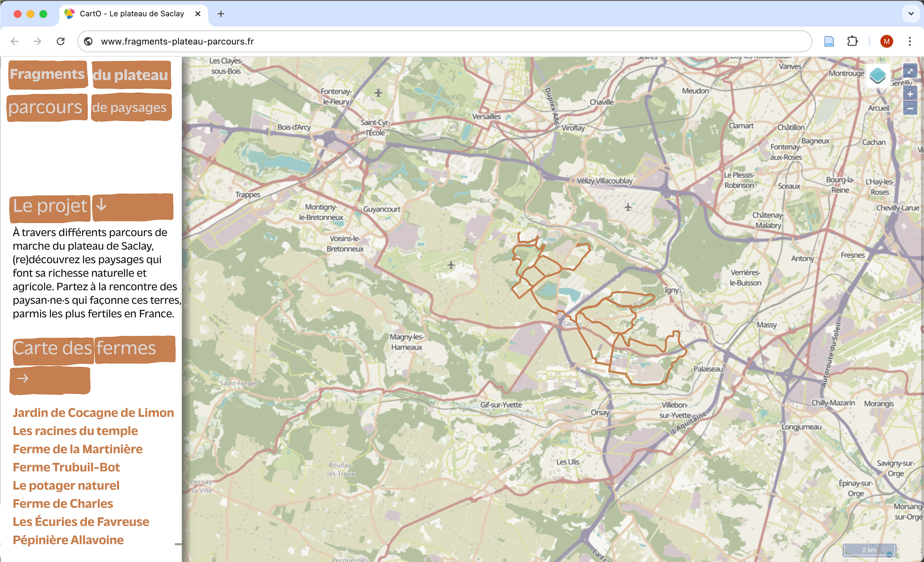Screen dimensions: 924x562
Task: Reload the page
Action: (x=61, y=41)
